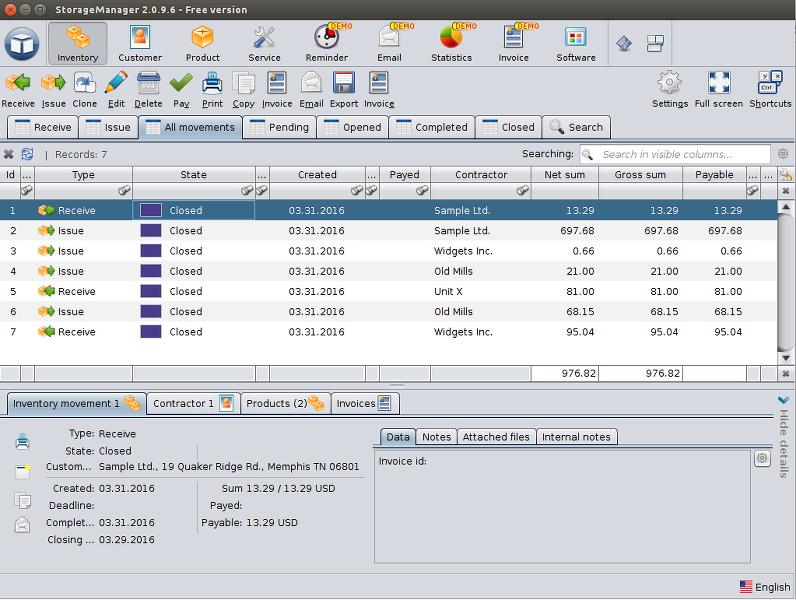Sort by Gross sum column header
Image resolution: width=796 pixels, height=600 pixels.
tap(640, 175)
